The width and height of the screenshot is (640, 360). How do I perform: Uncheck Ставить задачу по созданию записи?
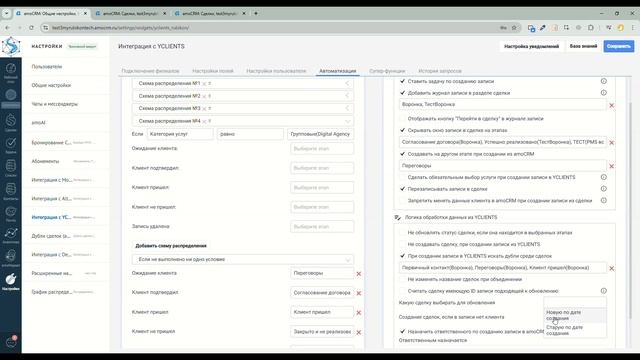click(402, 81)
